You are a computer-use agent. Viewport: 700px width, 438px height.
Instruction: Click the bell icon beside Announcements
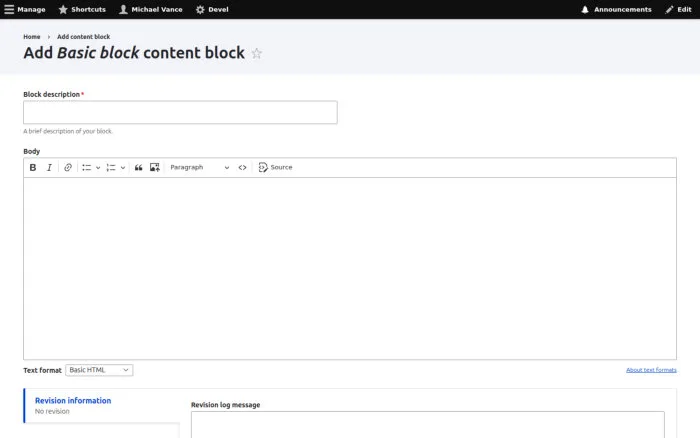click(x=585, y=9)
